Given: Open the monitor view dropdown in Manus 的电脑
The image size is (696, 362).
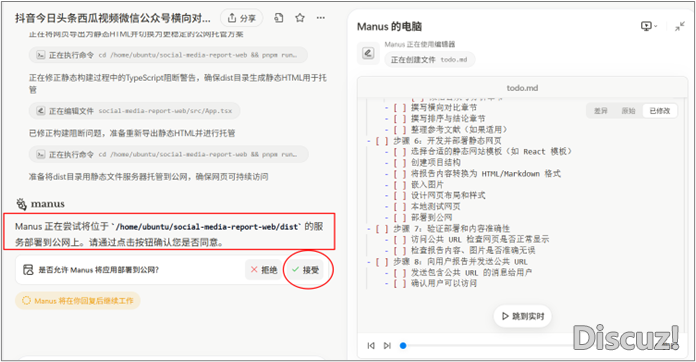Looking at the screenshot, I should pyautogui.click(x=649, y=27).
